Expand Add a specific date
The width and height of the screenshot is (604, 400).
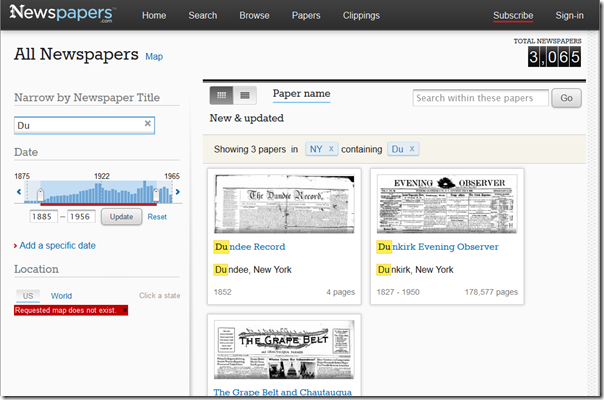(x=57, y=245)
